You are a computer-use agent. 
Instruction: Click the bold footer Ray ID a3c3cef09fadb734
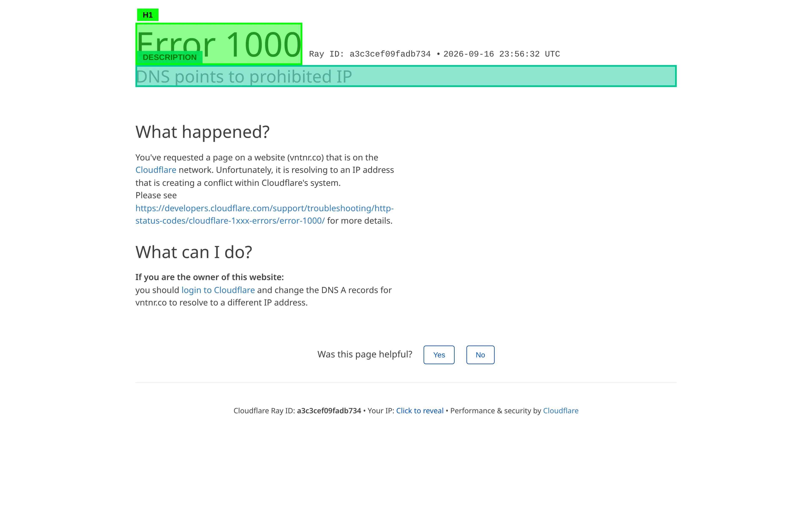click(x=329, y=411)
